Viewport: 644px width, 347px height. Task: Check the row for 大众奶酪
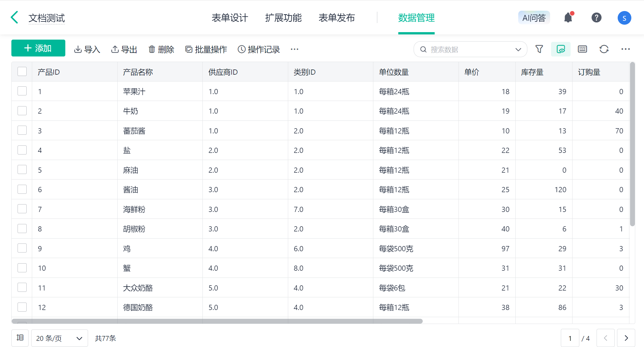coord(22,287)
